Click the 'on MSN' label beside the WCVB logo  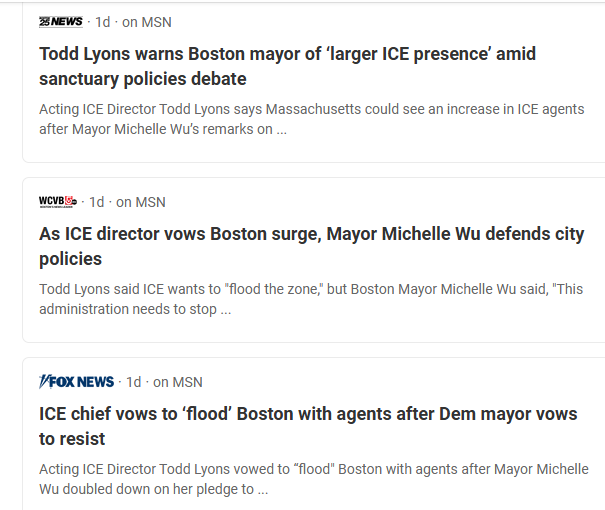(141, 202)
